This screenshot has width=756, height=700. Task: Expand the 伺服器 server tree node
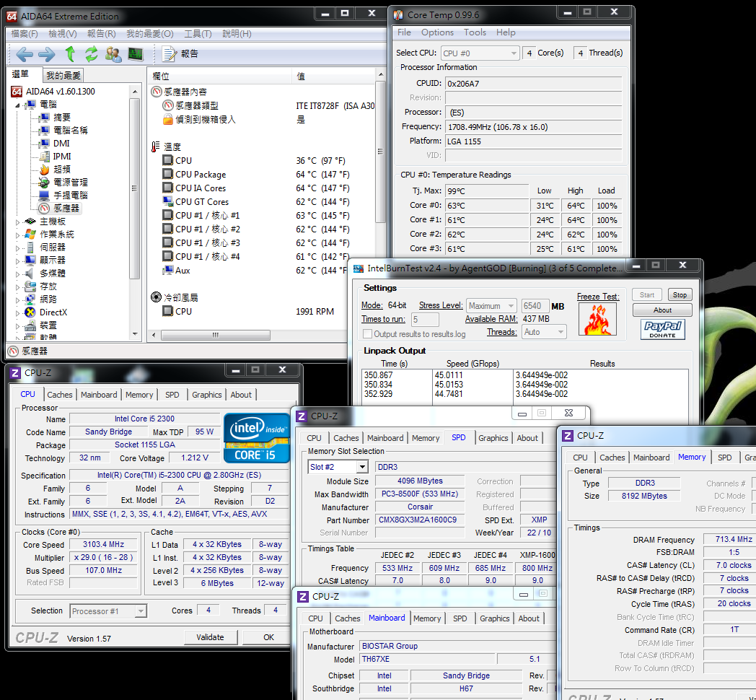click(x=17, y=248)
